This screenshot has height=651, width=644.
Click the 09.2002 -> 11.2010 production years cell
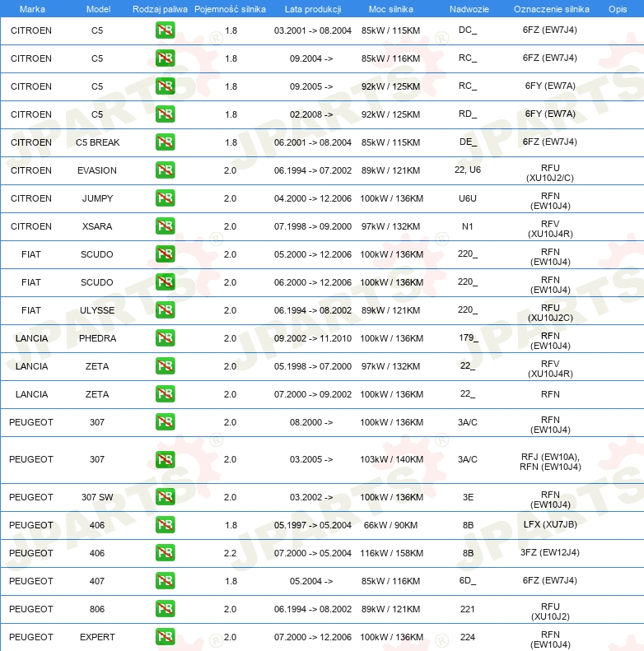click(312, 338)
